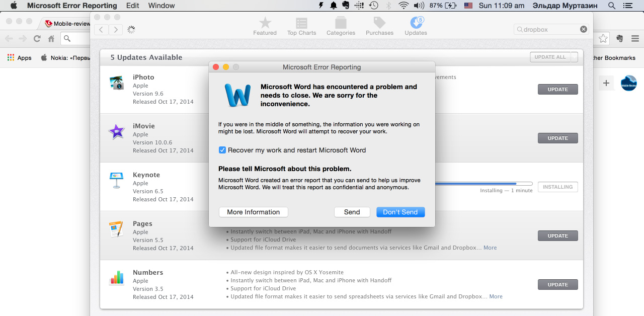Click the Keynote installation progress bar

pyautogui.click(x=483, y=184)
